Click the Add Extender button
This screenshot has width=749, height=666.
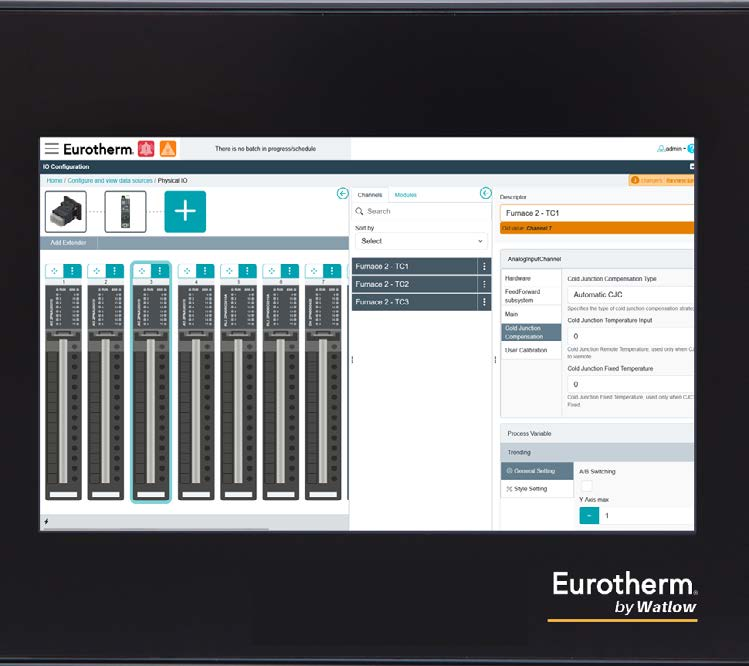68,243
